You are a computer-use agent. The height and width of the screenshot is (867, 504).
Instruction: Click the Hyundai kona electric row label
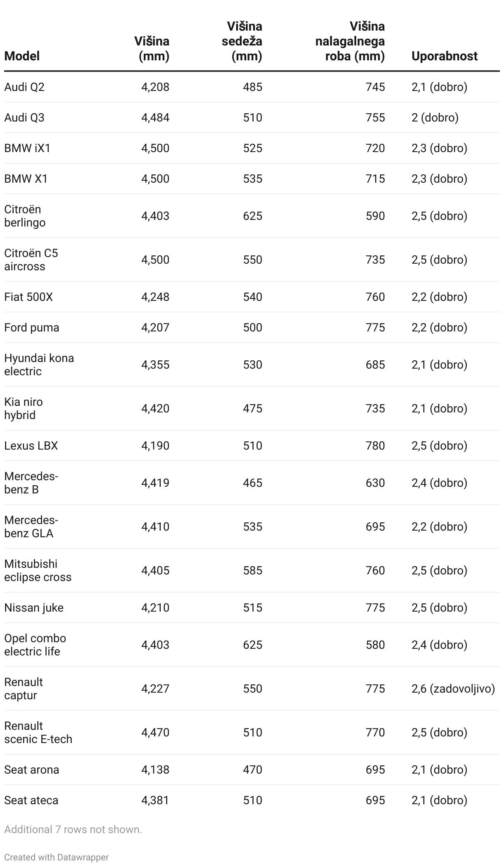pyautogui.click(x=39, y=364)
